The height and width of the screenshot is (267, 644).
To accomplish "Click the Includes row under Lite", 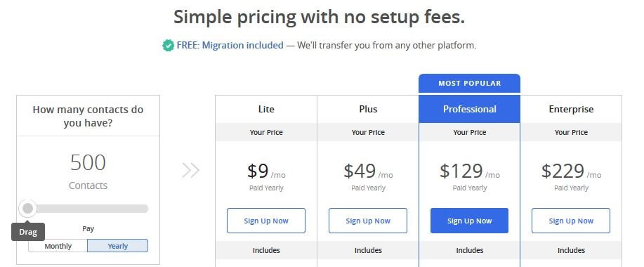I will tap(266, 250).
